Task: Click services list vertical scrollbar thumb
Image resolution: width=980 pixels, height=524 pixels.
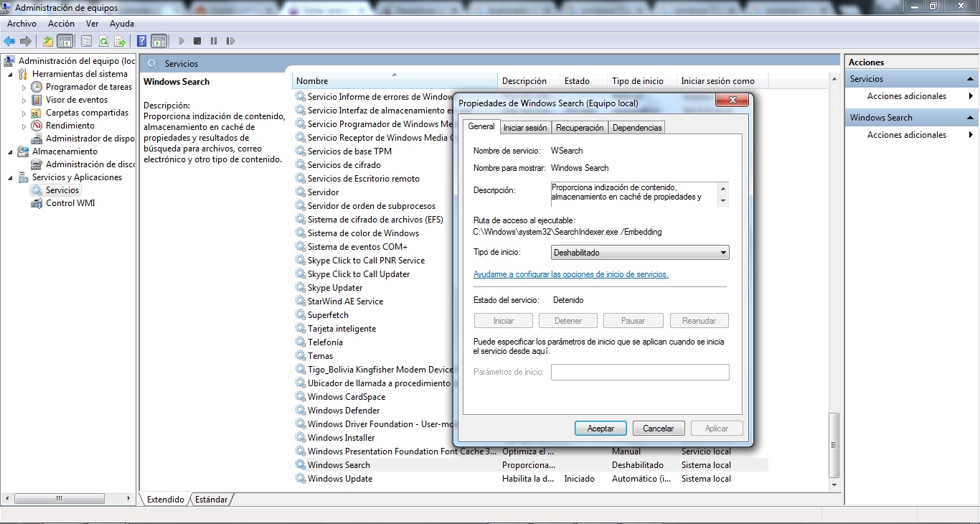Action: [833, 445]
